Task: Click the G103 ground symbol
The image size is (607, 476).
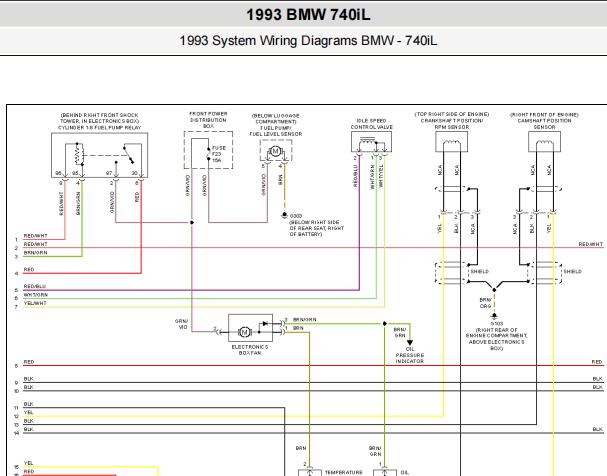Action: coord(494,316)
